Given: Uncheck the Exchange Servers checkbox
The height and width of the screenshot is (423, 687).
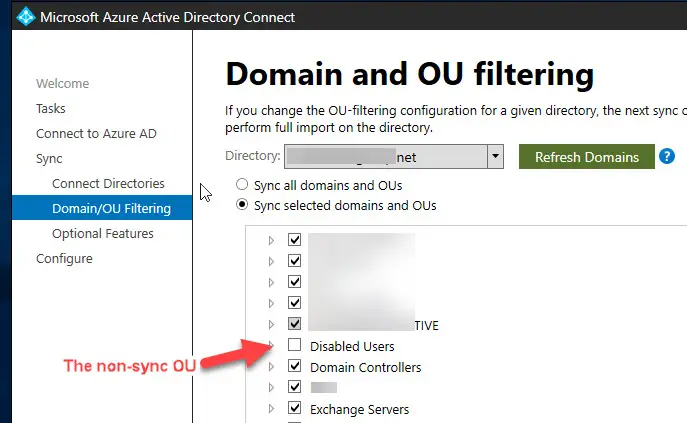Looking at the screenshot, I should pos(294,408).
